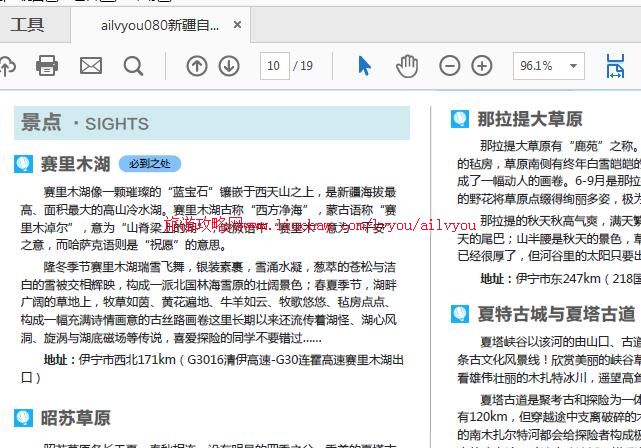641x448 pixels.
Task: Click the 那拉提大草原 heading
Action: [529, 119]
